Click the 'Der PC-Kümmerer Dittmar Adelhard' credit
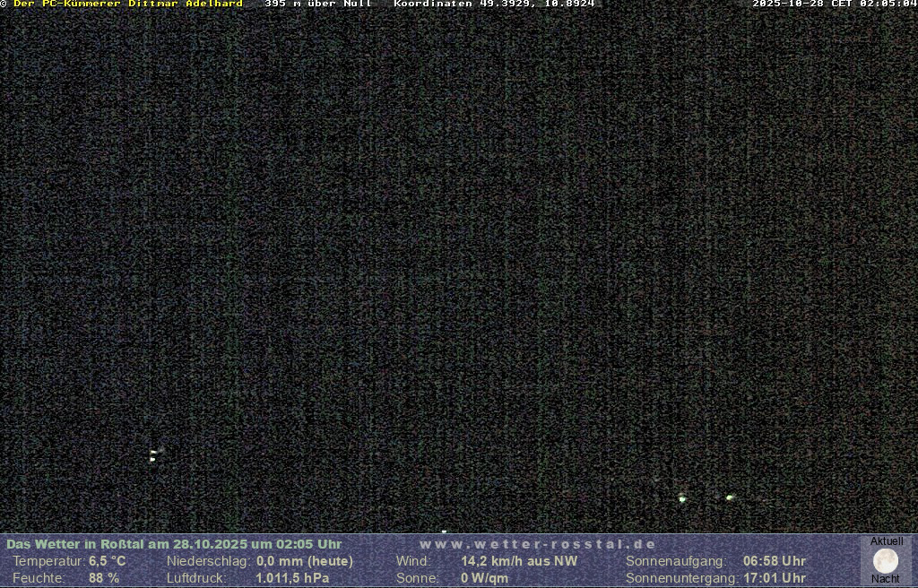The width and height of the screenshot is (918, 588). point(127,4)
